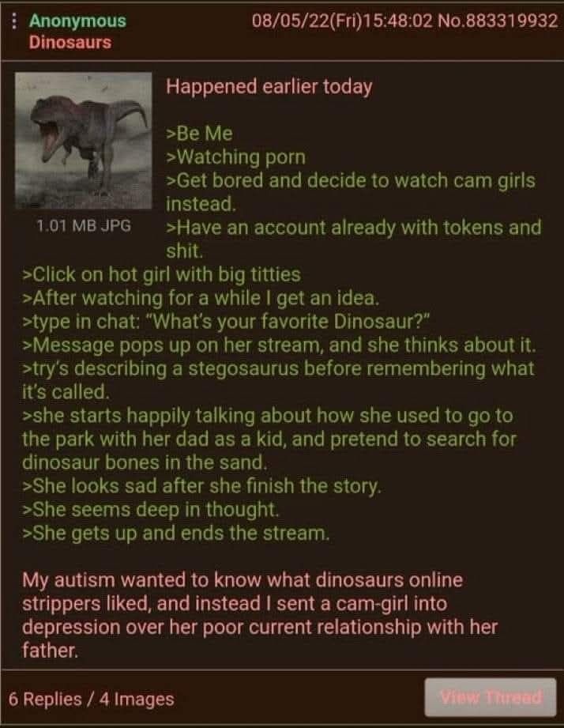Select the line describing a stegosaurus
The width and height of the screenshot is (564, 728).
[x=278, y=380]
